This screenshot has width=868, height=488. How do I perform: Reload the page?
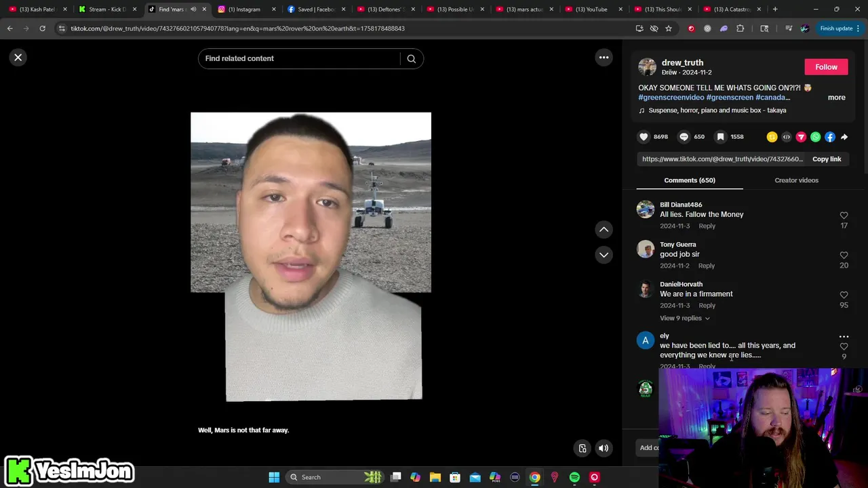(x=42, y=28)
